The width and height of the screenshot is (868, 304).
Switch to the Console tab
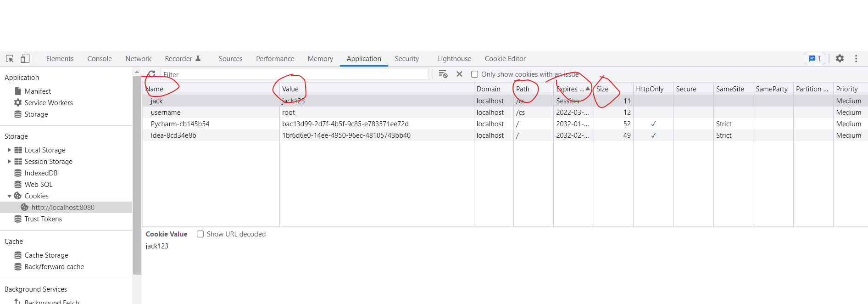[x=100, y=58]
